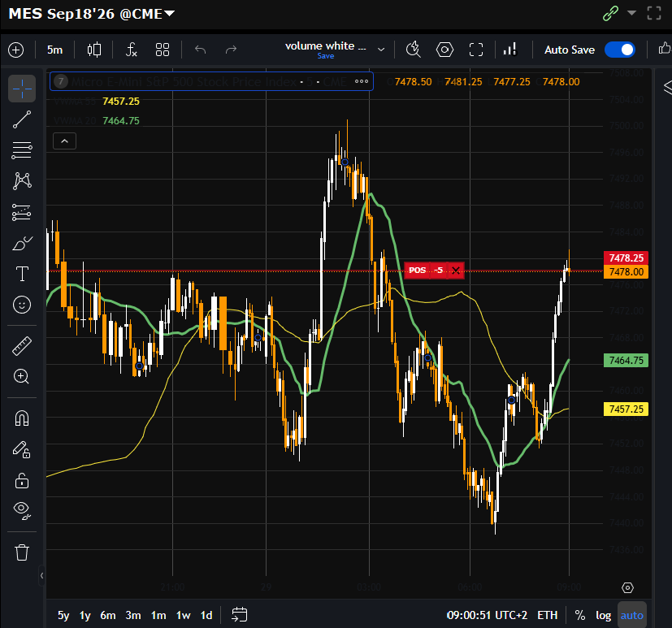This screenshot has height=628, width=672.
Task: Open the go to date calendar icon
Action: coord(239,615)
